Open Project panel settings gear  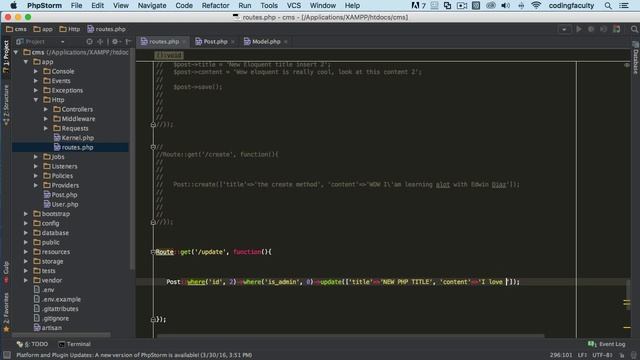click(x=115, y=42)
